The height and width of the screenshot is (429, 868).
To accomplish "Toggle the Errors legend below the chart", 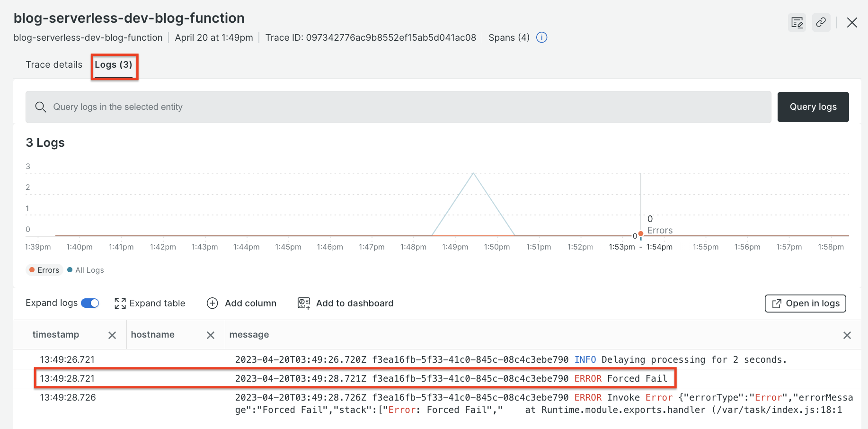I will 44,270.
